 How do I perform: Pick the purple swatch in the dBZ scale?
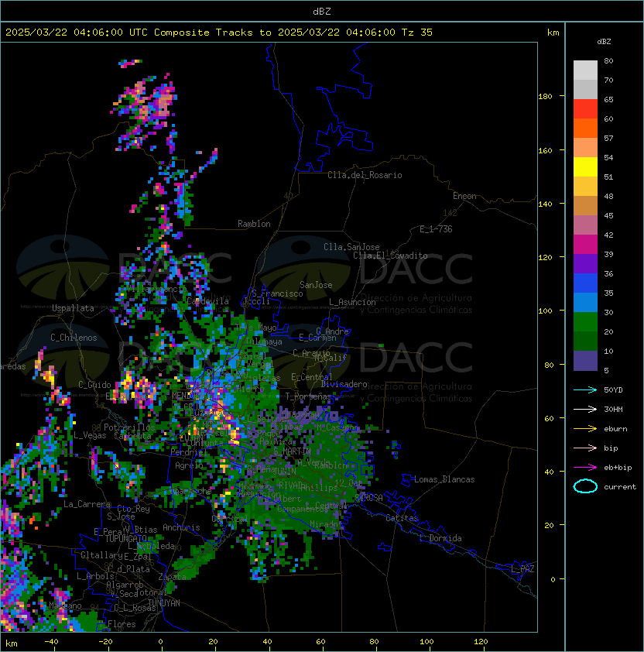coord(585,263)
